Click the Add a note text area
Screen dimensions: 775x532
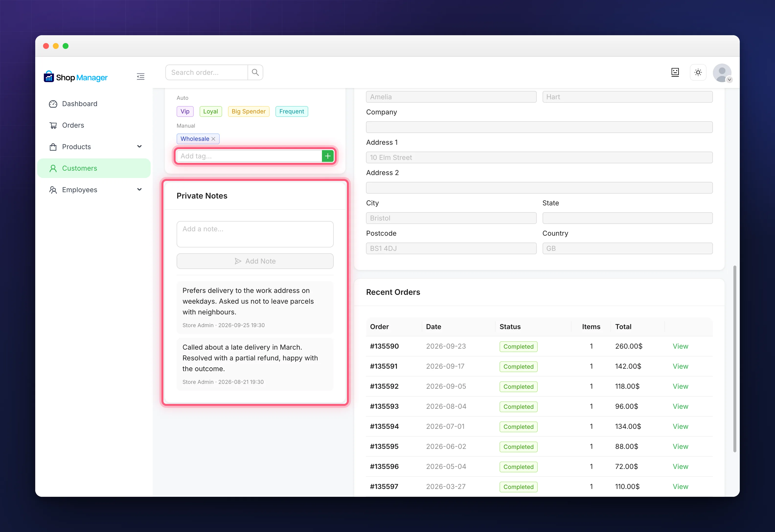[x=255, y=234]
